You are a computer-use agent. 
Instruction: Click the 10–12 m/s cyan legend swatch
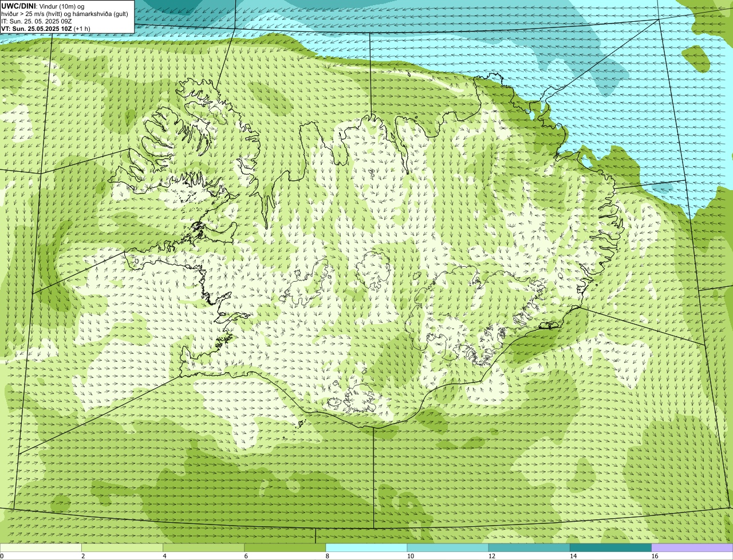click(x=448, y=548)
